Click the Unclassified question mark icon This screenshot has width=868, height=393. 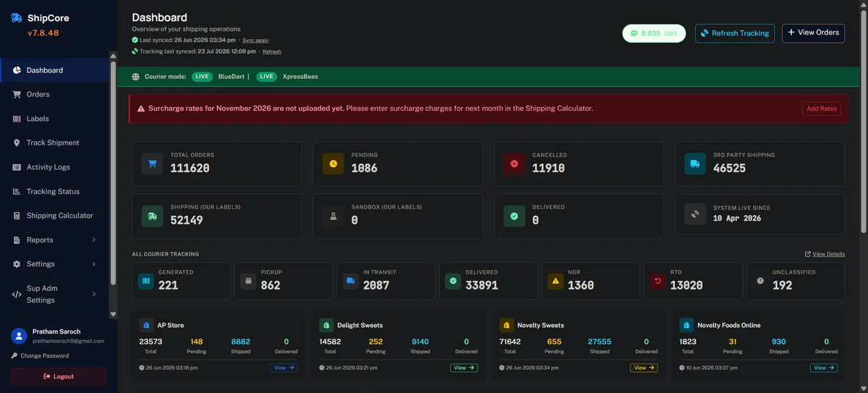tap(760, 281)
